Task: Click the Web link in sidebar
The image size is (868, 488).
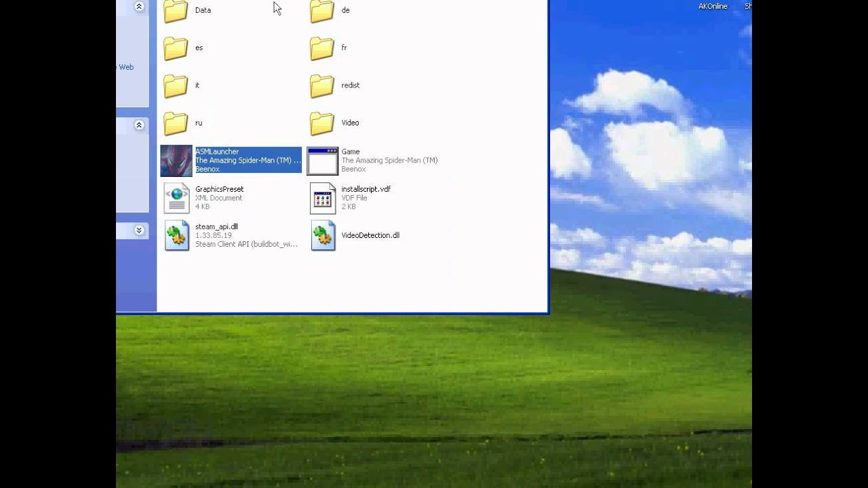Action: tap(126, 67)
